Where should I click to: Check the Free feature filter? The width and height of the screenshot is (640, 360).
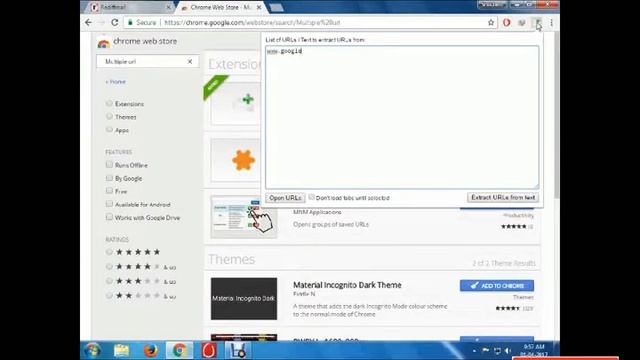pyautogui.click(x=109, y=191)
